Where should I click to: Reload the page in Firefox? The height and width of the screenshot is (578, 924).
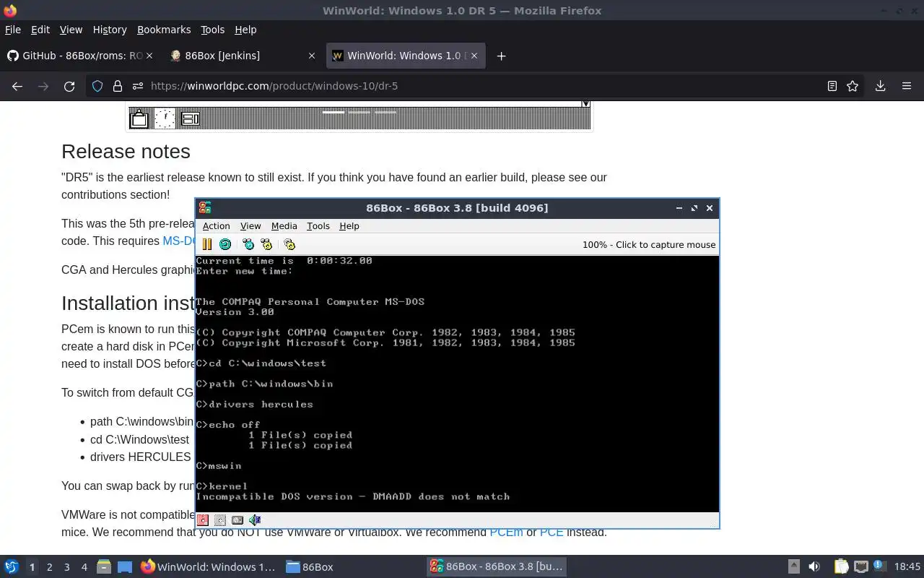pos(69,86)
